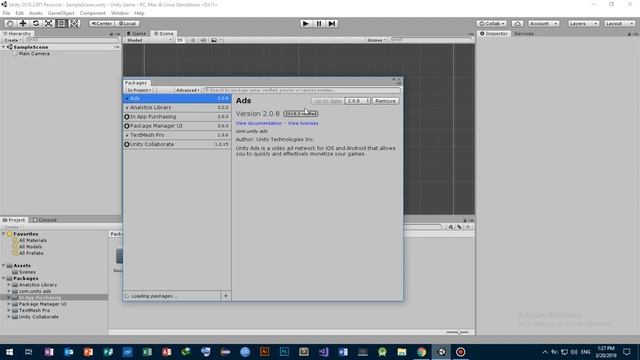
Task: Switch to the Services tab
Action: point(524,33)
